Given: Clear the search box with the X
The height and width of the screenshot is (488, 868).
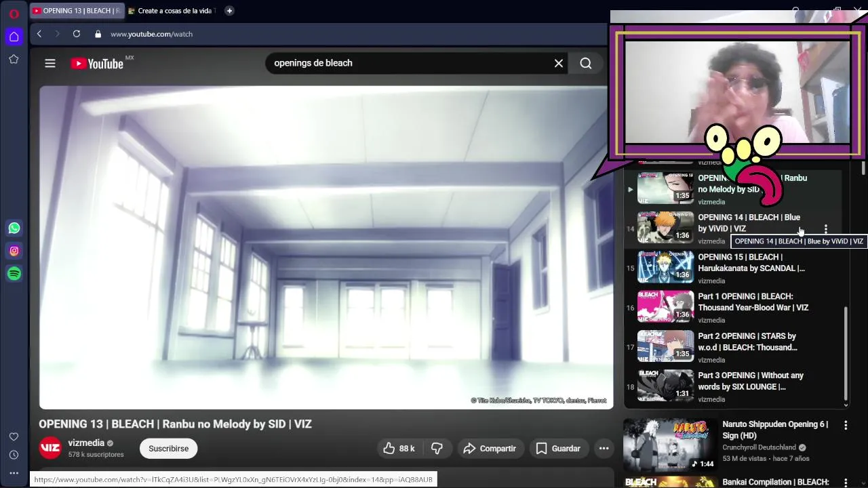Looking at the screenshot, I should click(x=559, y=63).
